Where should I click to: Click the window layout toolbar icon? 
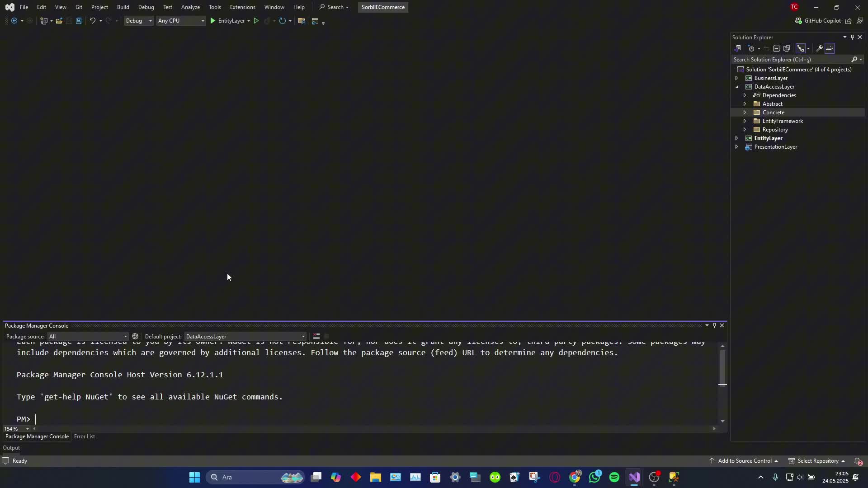click(316, 21)
